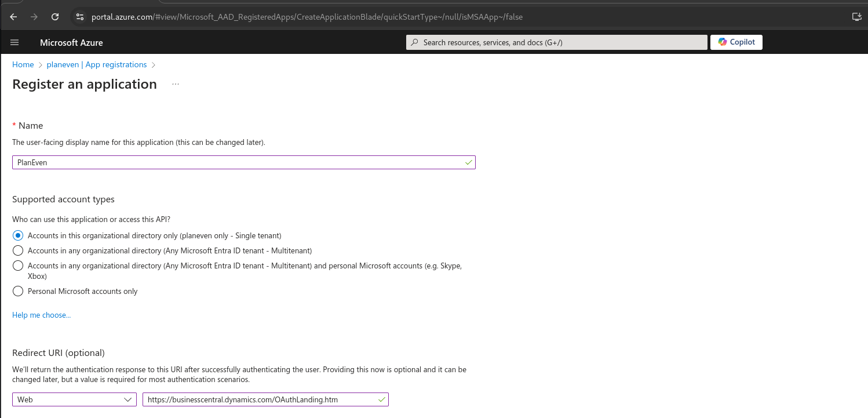Click the Supported account types heading
The height and width of the screenshot is (418, 868).
coord(63,199)
